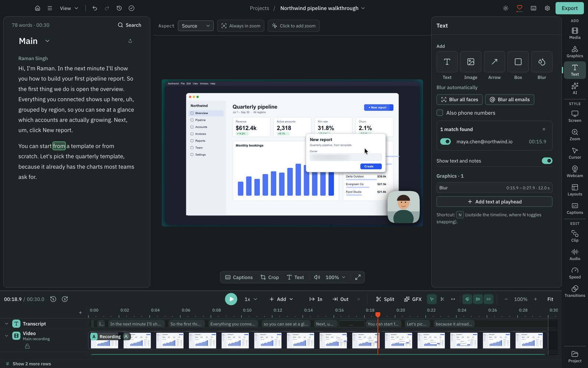Select the Blur graphic timing row
Viewport: 588px width, 368px height.
point(494,188)
